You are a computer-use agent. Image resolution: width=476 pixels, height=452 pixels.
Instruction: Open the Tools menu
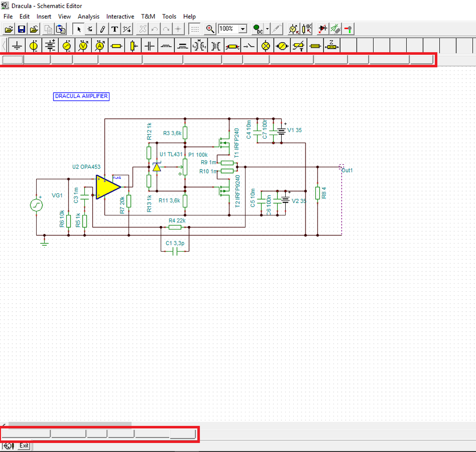click(x=169, y=16)
